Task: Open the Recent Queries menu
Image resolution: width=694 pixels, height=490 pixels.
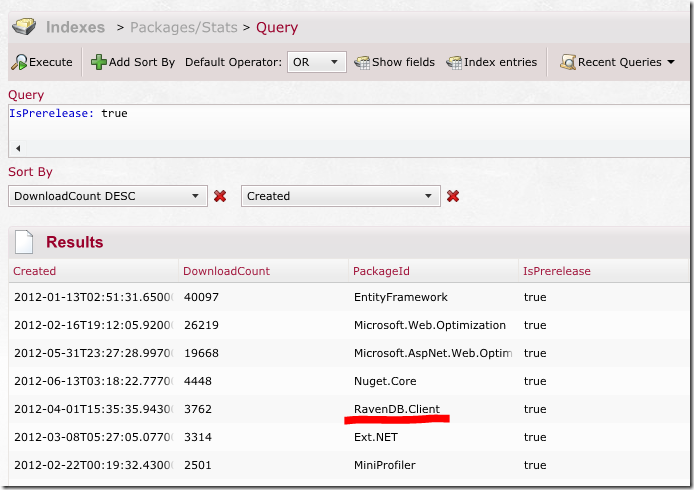Action: (618, 62)
